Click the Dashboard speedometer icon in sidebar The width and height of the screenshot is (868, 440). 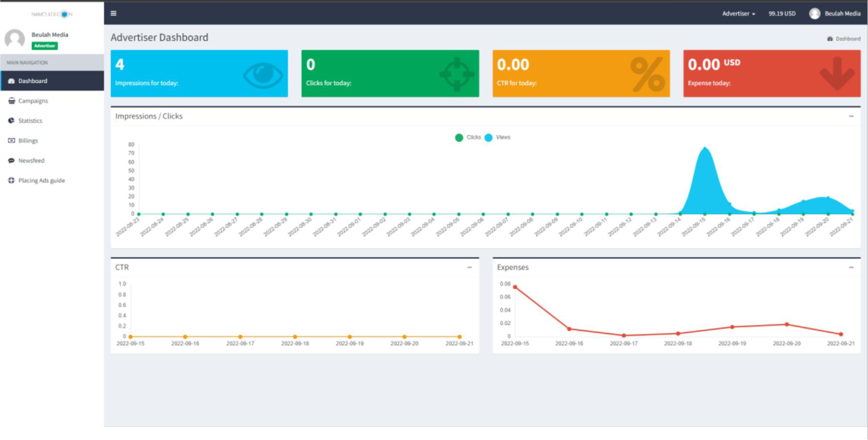[x=11, y=81]
